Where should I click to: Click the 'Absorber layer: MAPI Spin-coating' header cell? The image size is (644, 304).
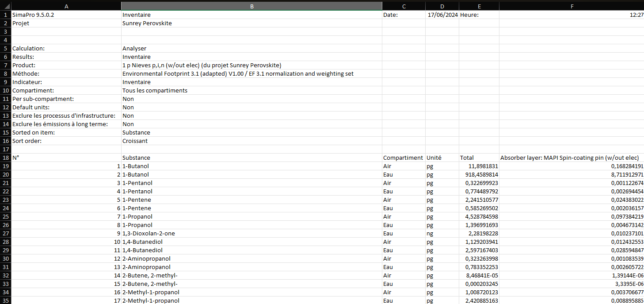[x=569, y=158]
